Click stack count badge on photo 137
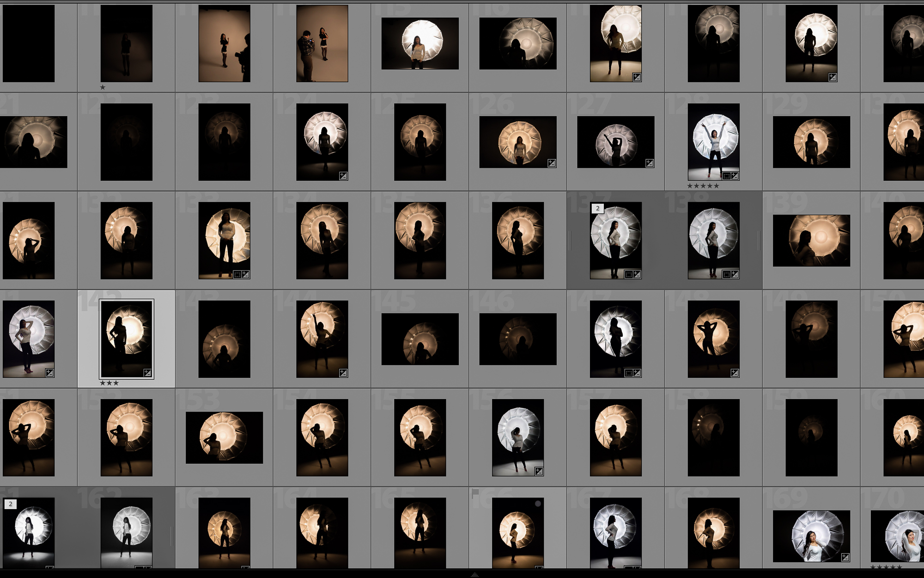Screen dimensions: 924x578 [x=597, y=208]
